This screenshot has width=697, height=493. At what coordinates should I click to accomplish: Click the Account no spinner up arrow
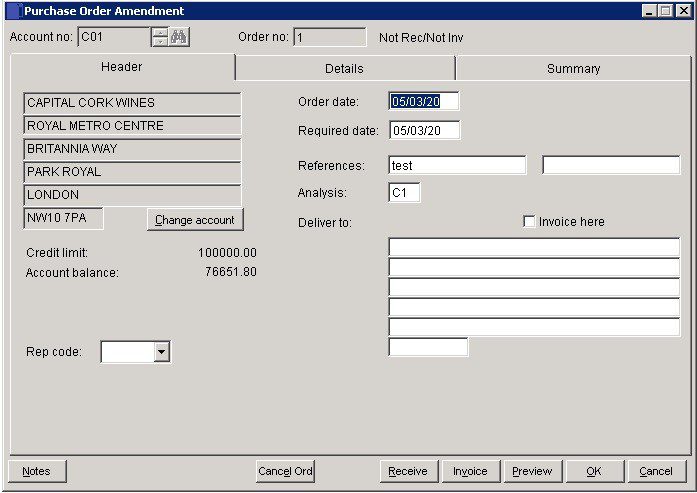pos(160,32)
